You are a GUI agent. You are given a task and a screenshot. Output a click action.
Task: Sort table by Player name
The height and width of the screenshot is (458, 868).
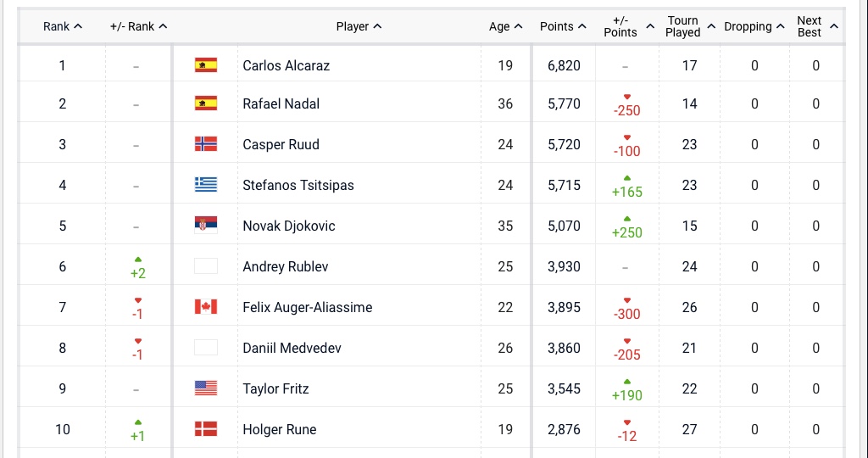click(359, 26)
